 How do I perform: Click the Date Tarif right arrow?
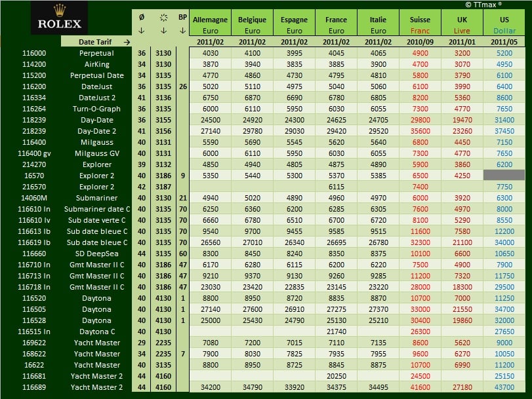(127, 42)
